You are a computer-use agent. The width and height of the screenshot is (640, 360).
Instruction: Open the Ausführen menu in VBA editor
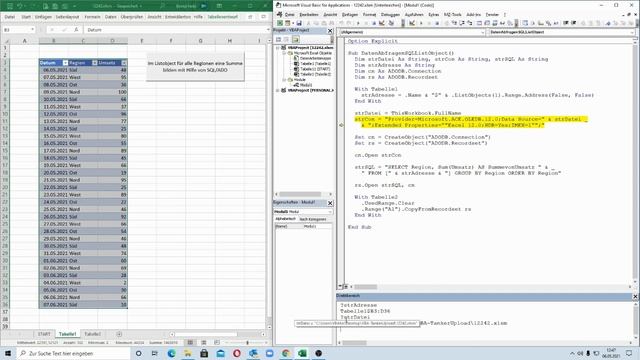pyautogui.click(x=414, y=15)
